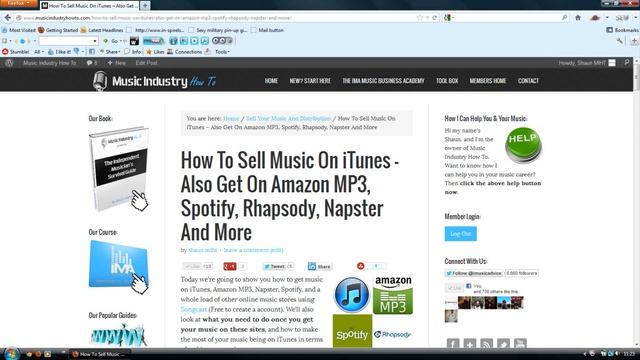Image resolution: width=640 pixels, height=360 pixels.
Task: Open THE IMA MUSIC BUSINESS ACADEMY menu item
Action: point(383,81)
